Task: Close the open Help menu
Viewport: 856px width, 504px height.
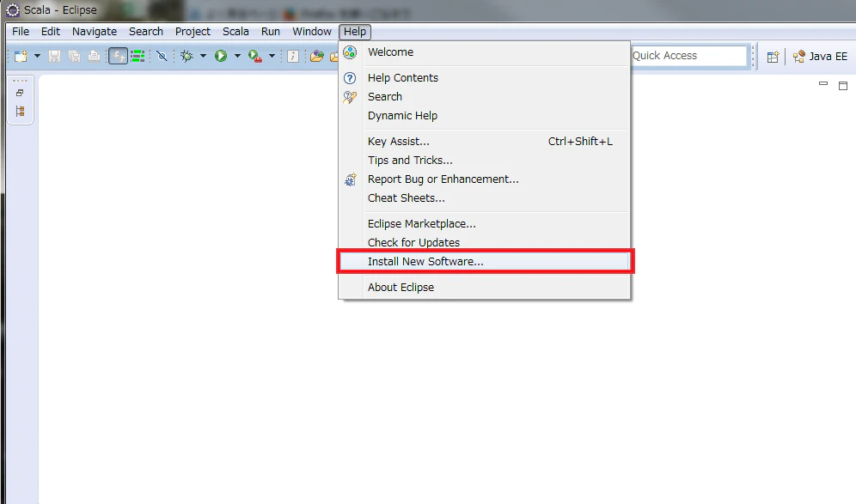Action: click(355, 32)
